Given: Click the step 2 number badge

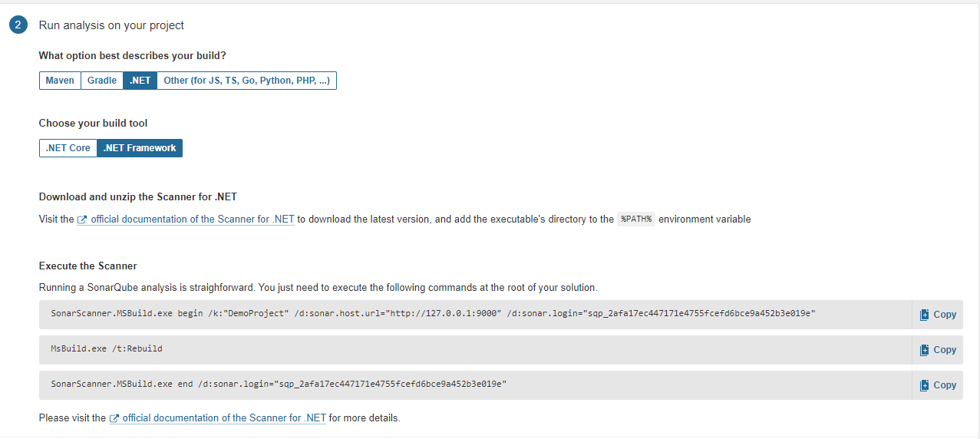Looking at the screenshot, I should click(18, 25).
